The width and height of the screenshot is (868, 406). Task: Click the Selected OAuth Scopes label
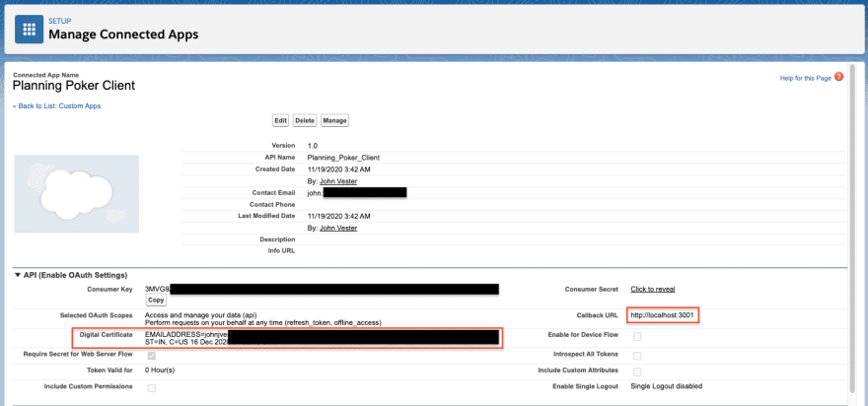click(x=97, y=314)
